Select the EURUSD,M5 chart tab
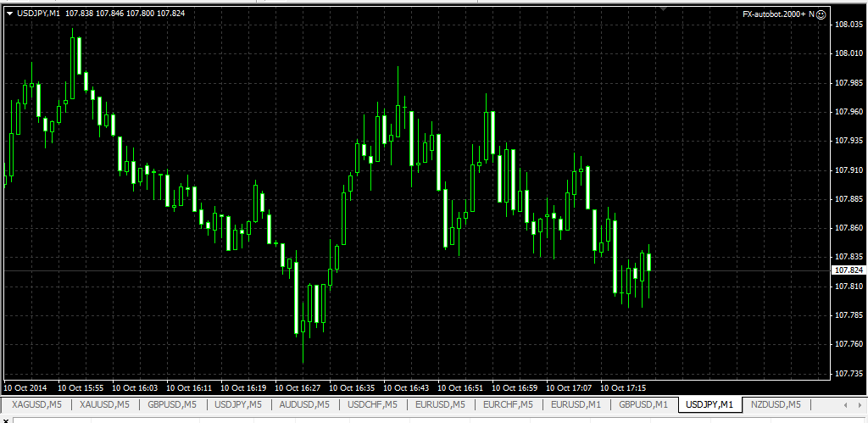The image size is (868, 423). click(440, 404)
